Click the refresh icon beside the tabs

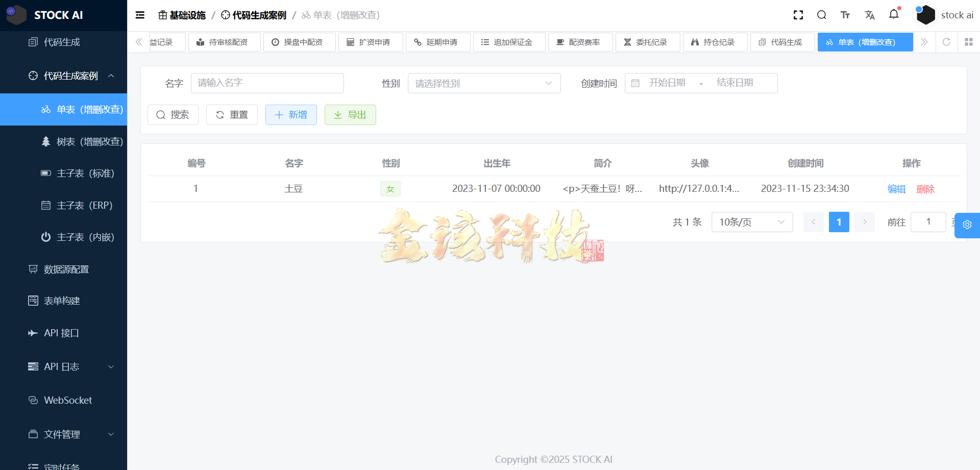(946, 42)
